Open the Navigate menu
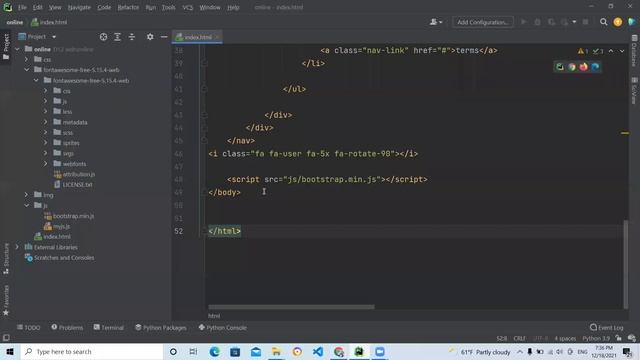Image resolution: width=640 pixels, height=360 pixels. tap(79, 7)
